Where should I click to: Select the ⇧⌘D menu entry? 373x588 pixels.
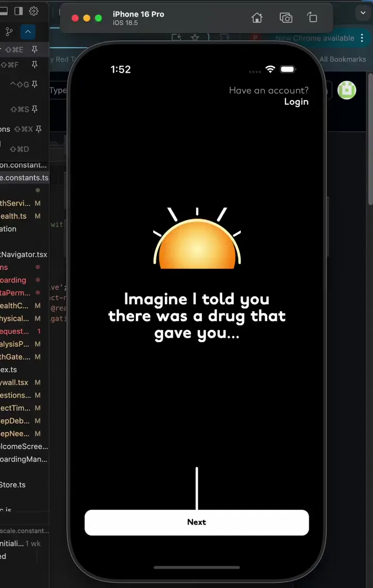pos(20,149)
